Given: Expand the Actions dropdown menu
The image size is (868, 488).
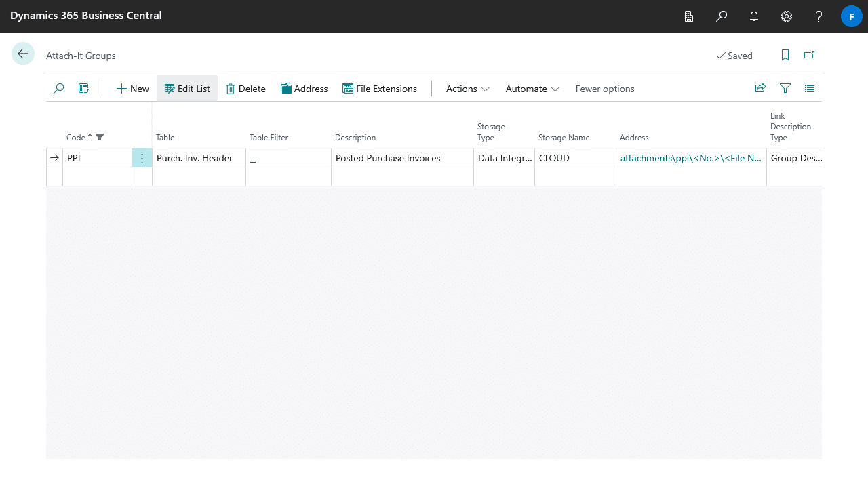Looking at the screenshot, I should (467, 89).
